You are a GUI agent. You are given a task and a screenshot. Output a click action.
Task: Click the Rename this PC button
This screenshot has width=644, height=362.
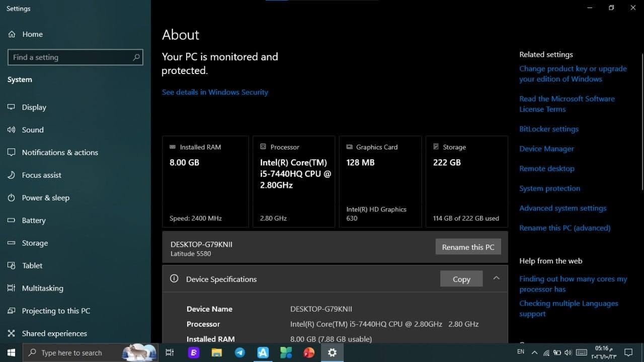tap(468, 247)
